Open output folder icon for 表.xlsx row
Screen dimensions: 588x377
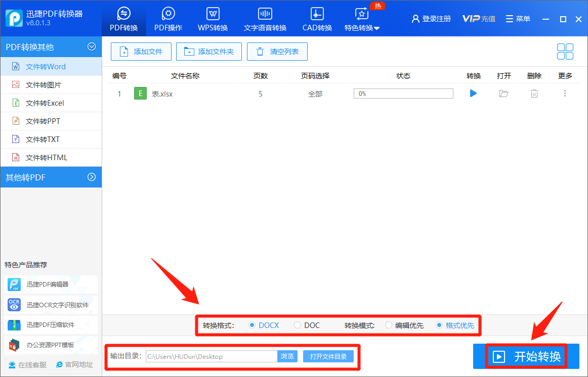pos(503,93)
